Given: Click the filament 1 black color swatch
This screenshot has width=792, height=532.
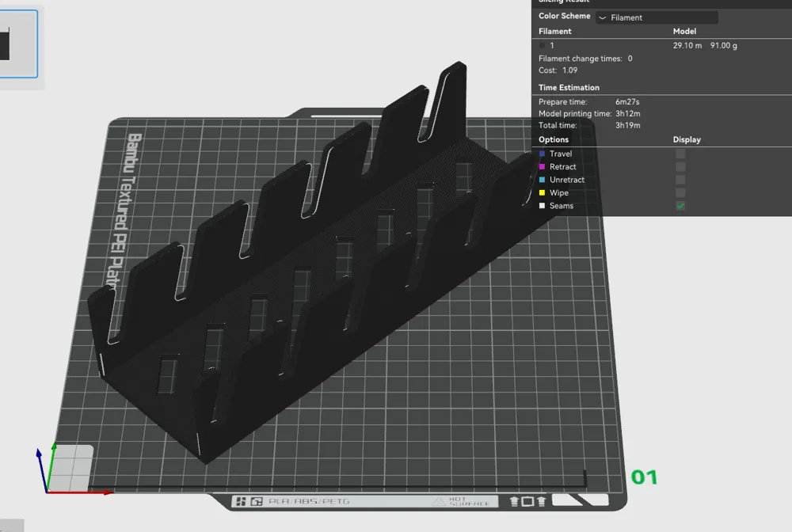Looking at the screenshot, I should pyautogui.click(x=542, y=45).
